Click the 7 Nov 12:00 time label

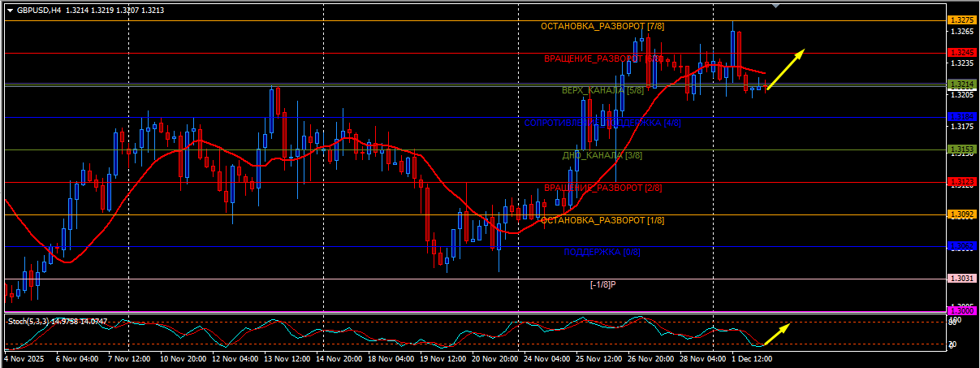point(131,357)
